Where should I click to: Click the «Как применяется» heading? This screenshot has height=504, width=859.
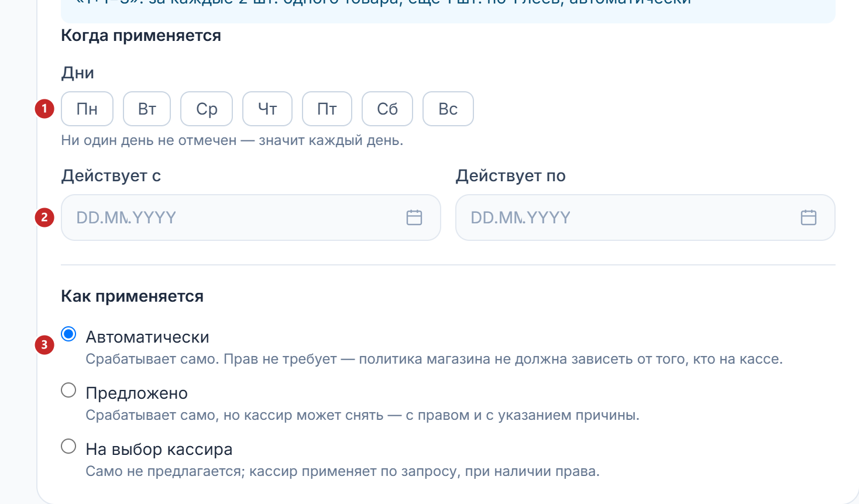click(132, 296)
